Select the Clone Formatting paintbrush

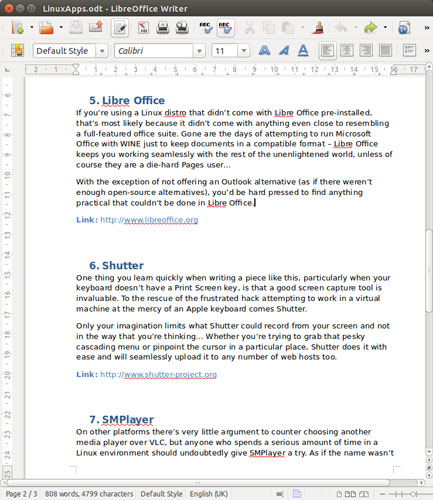318,28
